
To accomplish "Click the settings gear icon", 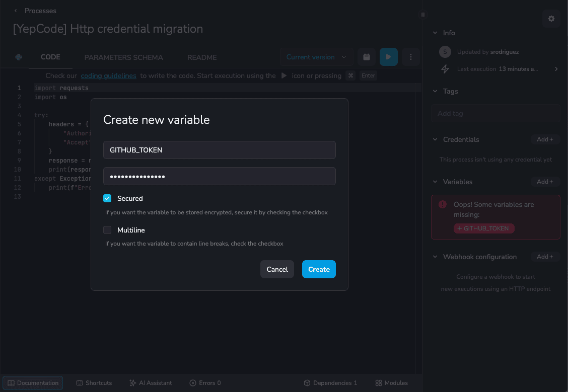I will 551,19.
